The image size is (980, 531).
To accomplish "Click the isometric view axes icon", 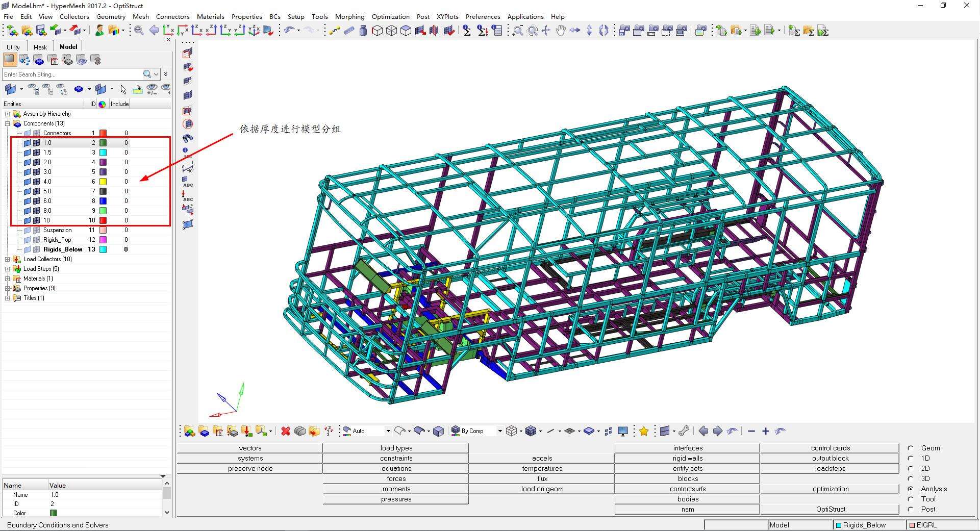I will click(254, 31).
